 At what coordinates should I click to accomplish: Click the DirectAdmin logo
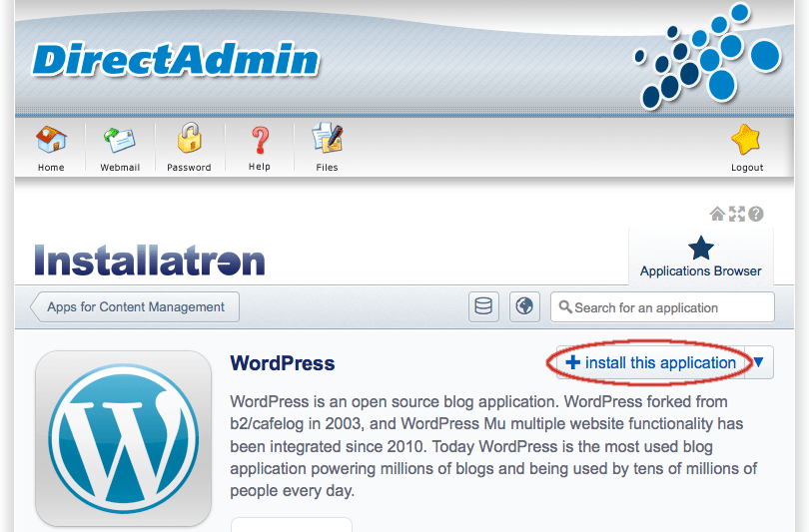point(176,60)
